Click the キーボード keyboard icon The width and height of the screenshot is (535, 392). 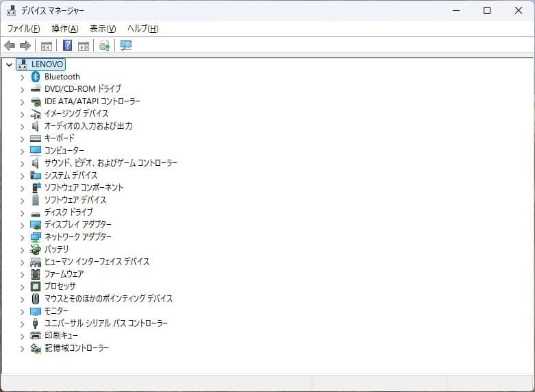click(x=36, y=138)
